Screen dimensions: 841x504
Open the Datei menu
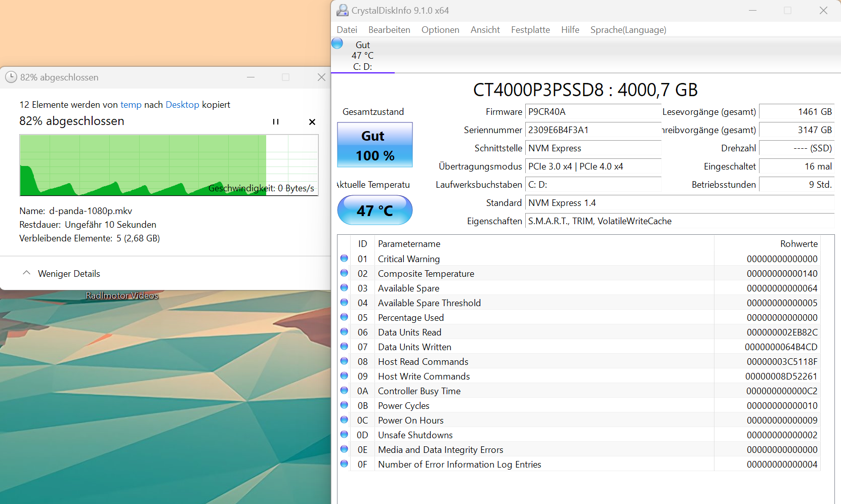coord(347,30)
